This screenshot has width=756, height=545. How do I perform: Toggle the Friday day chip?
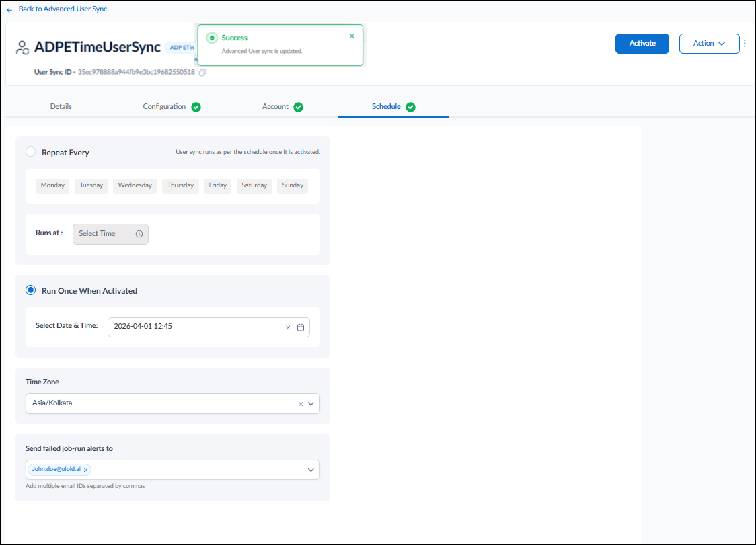tap(217, 185)
